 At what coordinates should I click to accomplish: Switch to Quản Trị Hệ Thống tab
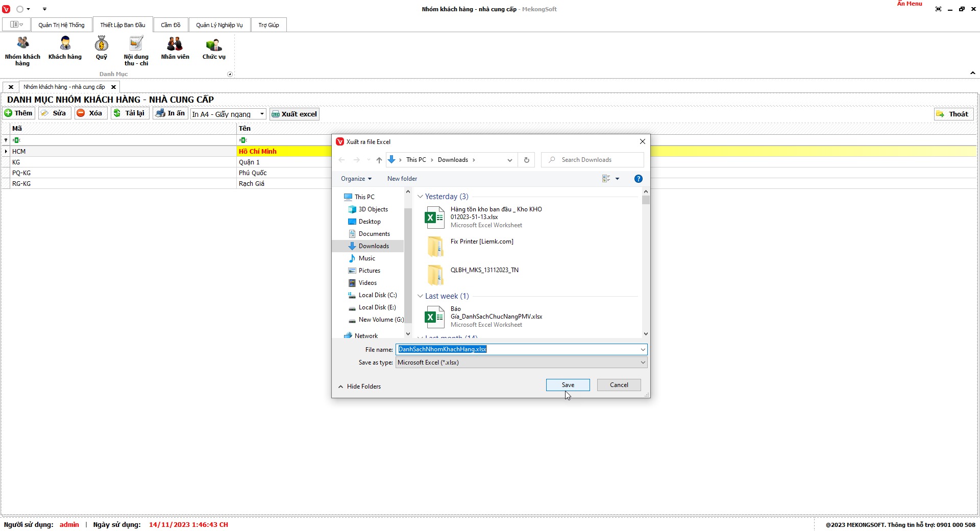click(61, 25)
